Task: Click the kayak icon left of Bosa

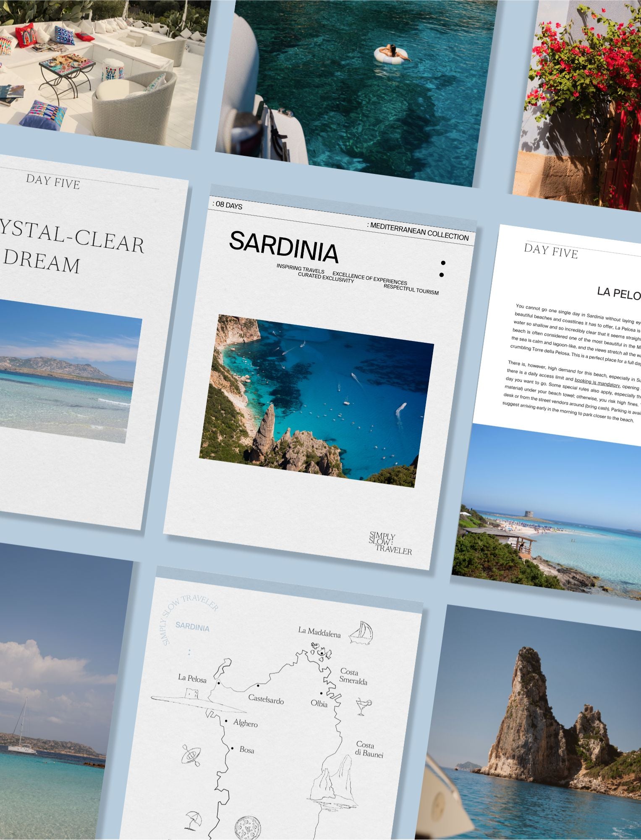Action: (x=191, y=754)
